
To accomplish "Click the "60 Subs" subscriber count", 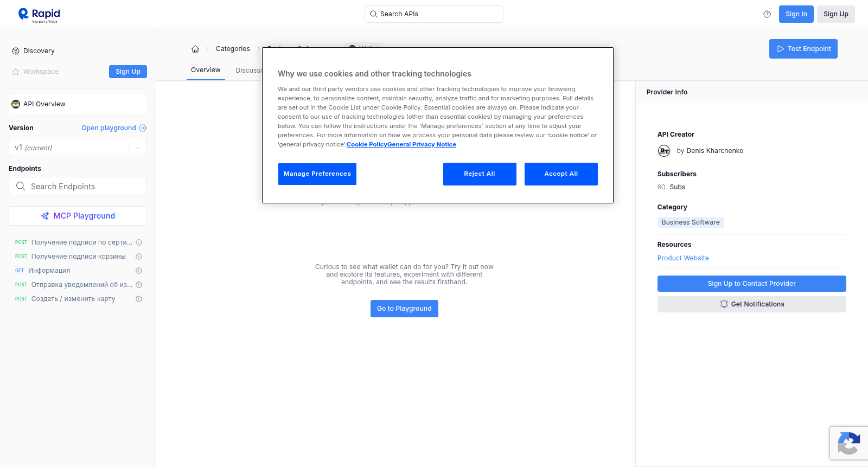I will click(671, 187).
